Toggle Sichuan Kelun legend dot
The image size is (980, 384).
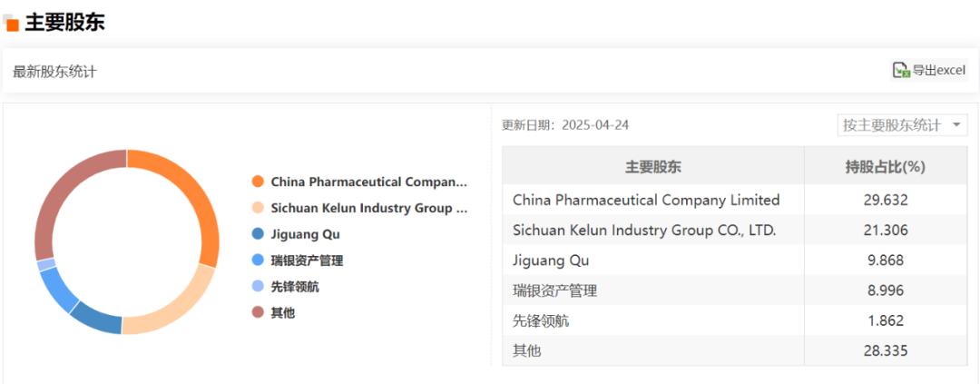click(258, 208)
